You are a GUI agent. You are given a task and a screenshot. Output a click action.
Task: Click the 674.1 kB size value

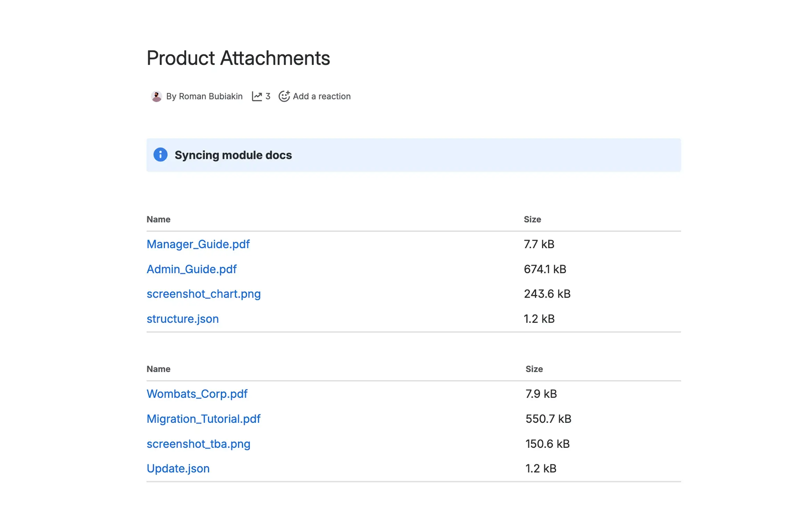(x=545, y=269)
